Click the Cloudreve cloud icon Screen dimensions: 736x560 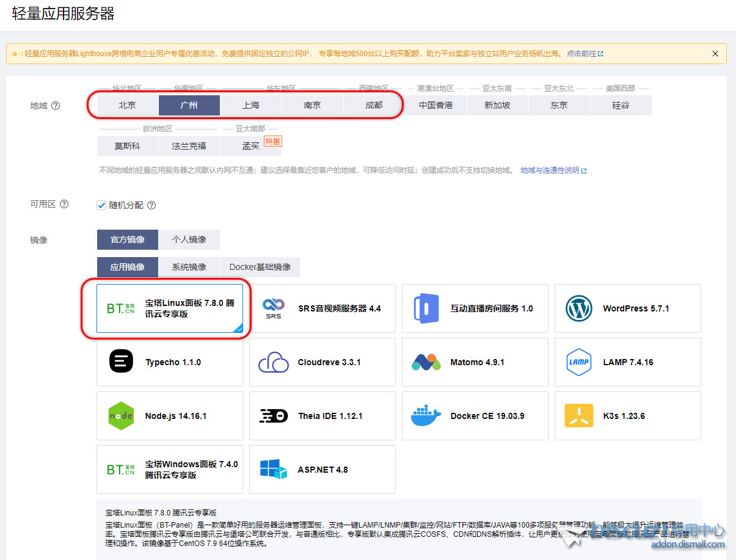coord(274,362)
